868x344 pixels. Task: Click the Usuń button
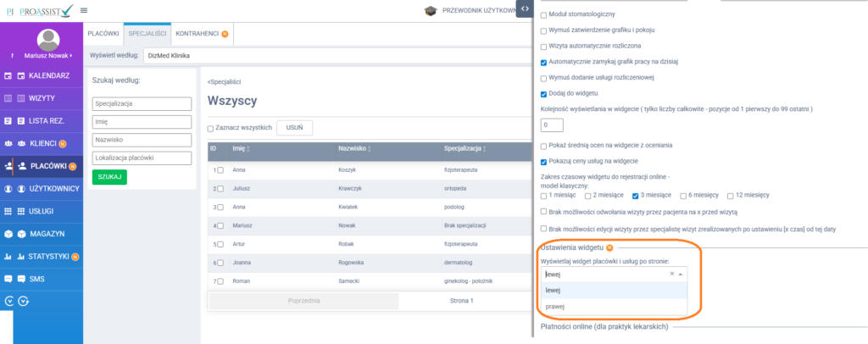pos(295,127)
